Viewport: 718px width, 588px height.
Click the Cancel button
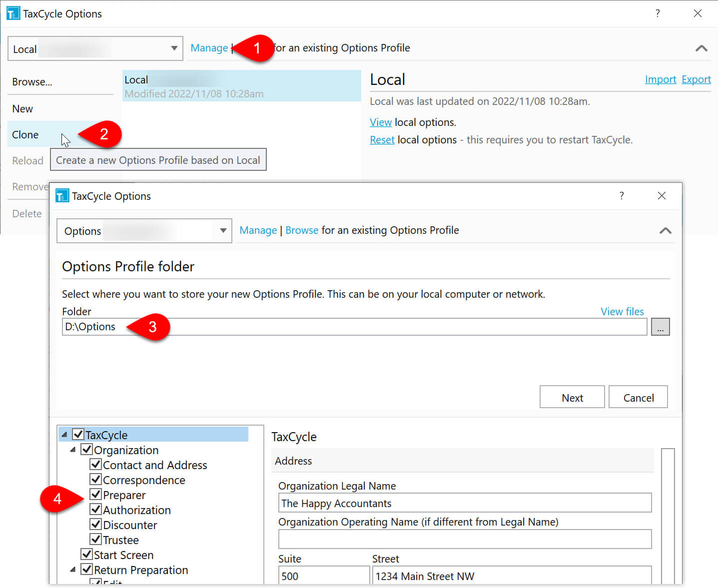[x=638, y=397]
